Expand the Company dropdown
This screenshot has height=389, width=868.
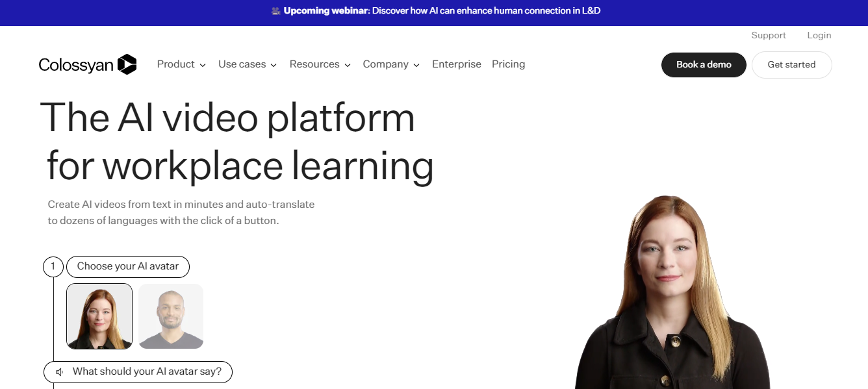click(x=391, y=64)
